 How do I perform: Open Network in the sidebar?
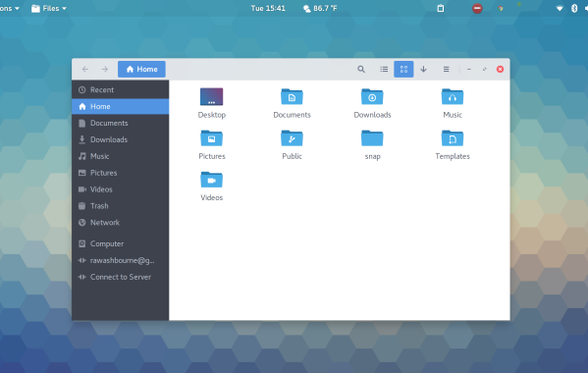click(x=120, y=222)
